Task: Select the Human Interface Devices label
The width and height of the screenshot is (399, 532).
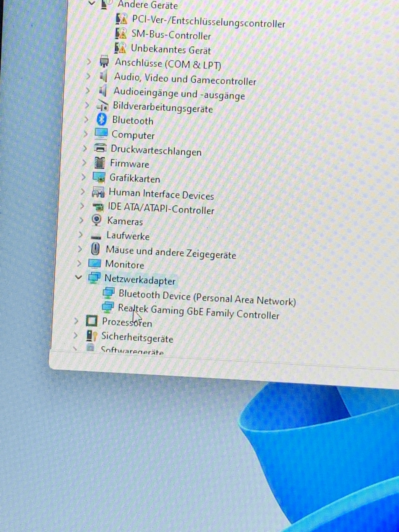Action: click(x=161, y=194)
